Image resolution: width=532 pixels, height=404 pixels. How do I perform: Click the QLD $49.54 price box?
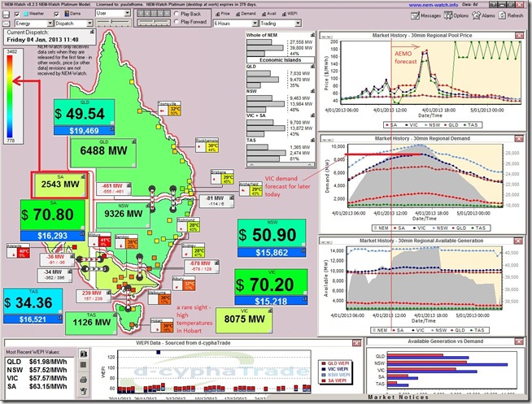(x=84, y=113)
